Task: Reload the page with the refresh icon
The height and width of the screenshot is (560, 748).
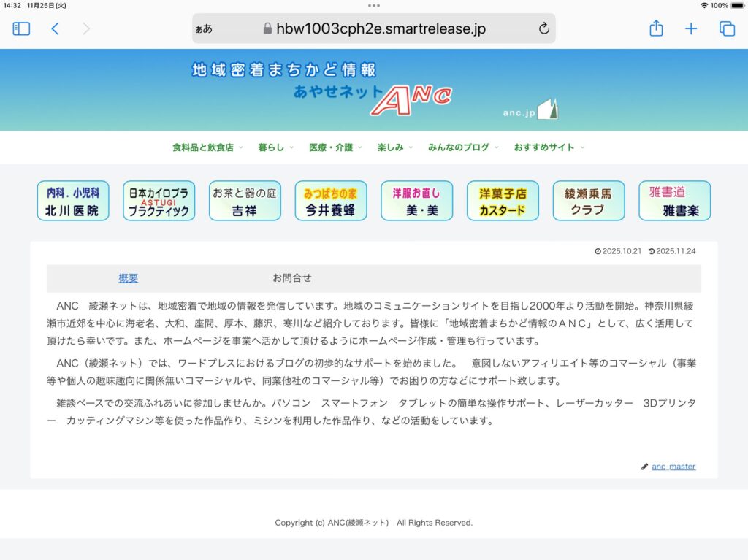Action: click(543, 28)
